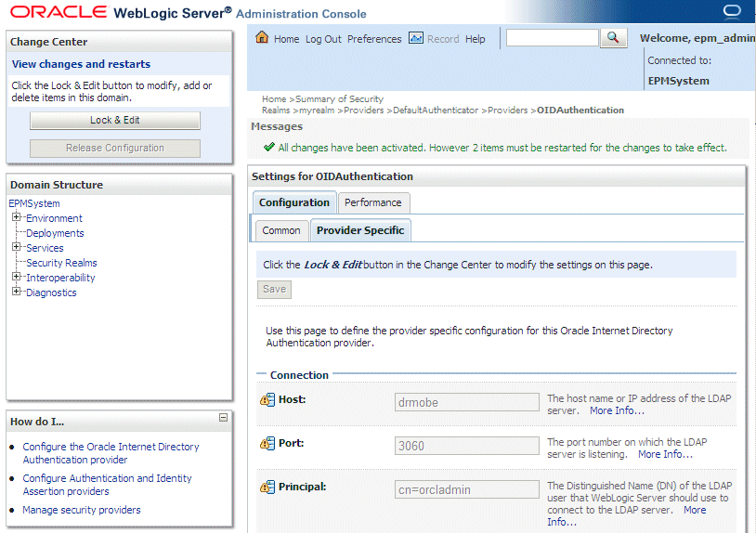
Task: Click DefaultAuthenticator breadcrumb link
Action: click(x=436, y=110)
